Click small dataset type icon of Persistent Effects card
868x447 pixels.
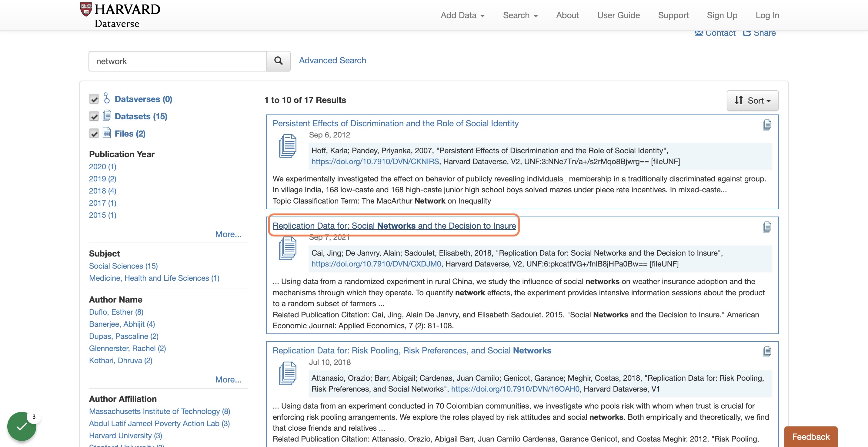tap(766, 125)
